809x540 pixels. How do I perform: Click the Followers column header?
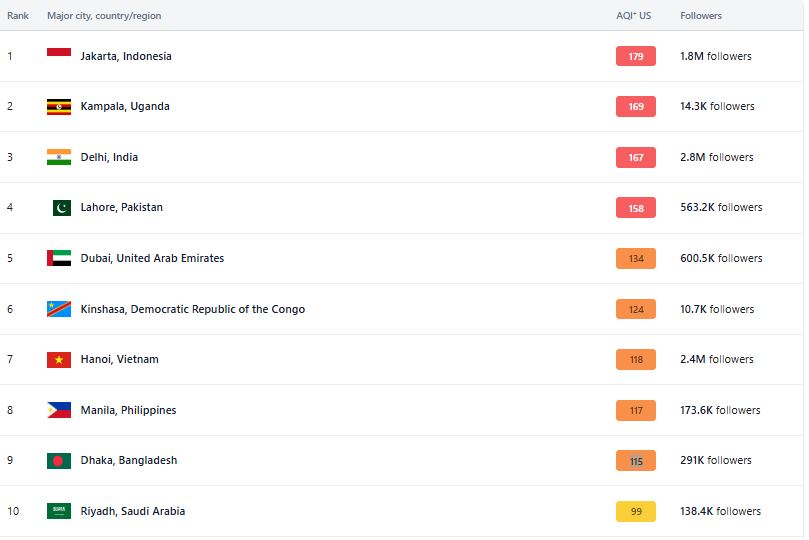point(701,15)
